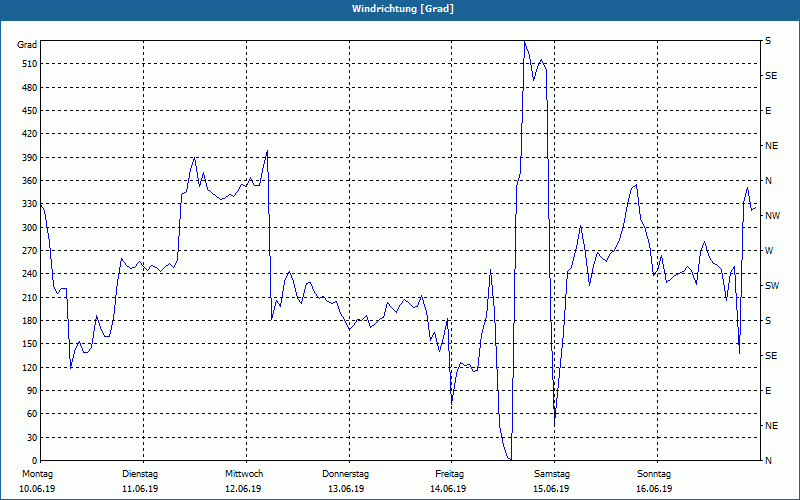Pick the 'Samstag' weekday label
The height and width of the screenshot is (500, 800).
point(552,474)
